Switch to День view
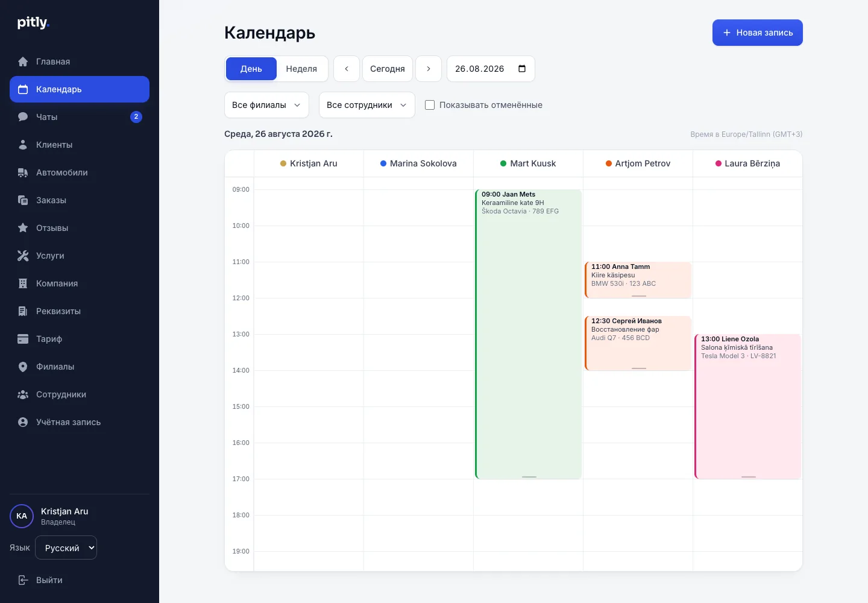This screenshot has width=868, height=603. click(251, 69)
